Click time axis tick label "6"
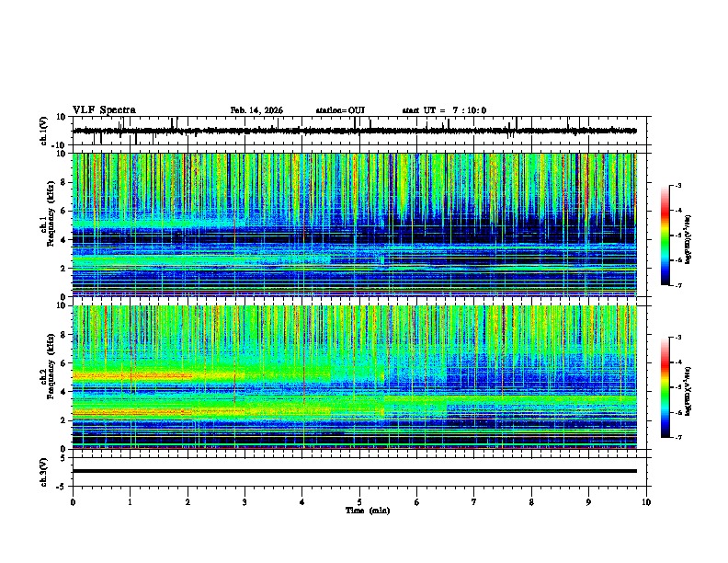The height and width of the screenshot is (563, 728). (417, 502)
